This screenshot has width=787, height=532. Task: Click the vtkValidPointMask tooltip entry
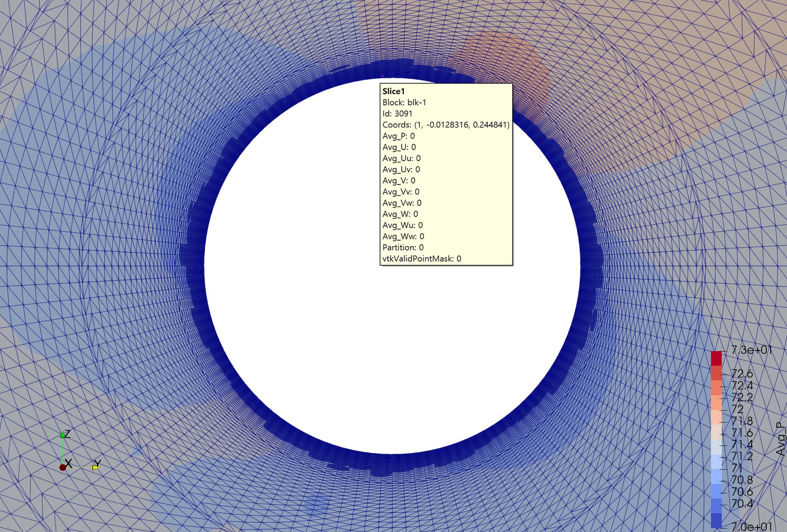pos(421,259)
